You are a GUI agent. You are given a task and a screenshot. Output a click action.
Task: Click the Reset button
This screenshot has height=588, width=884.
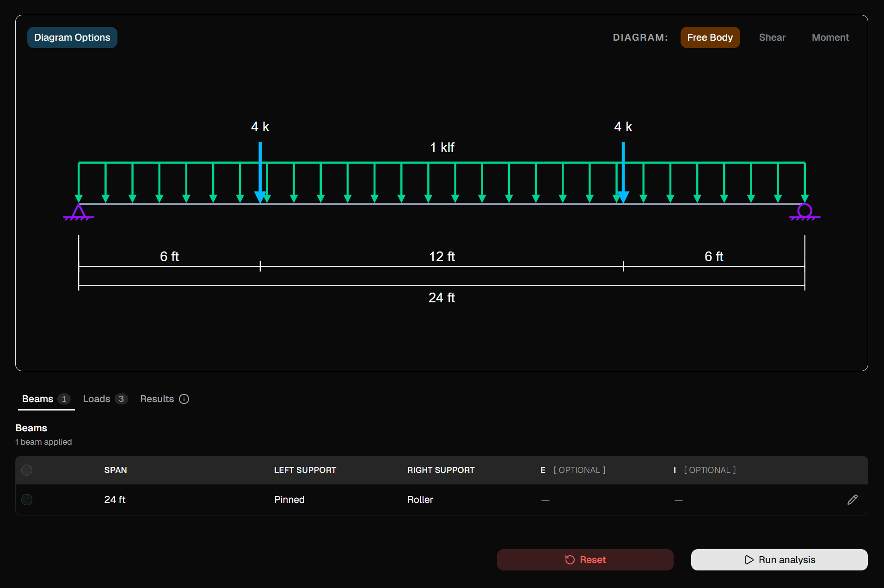(585, 560)
